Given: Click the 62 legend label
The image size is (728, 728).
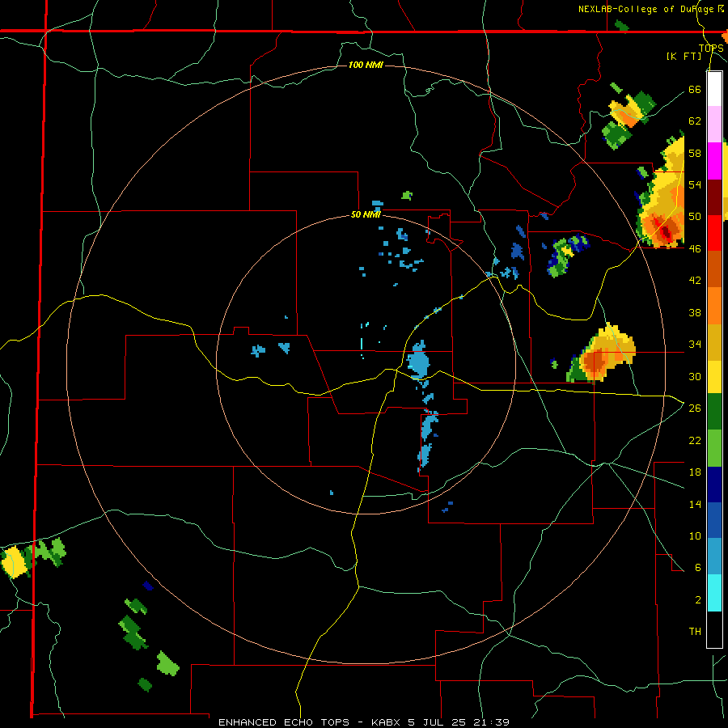Looking at the screenshot, I should (695, 121).
